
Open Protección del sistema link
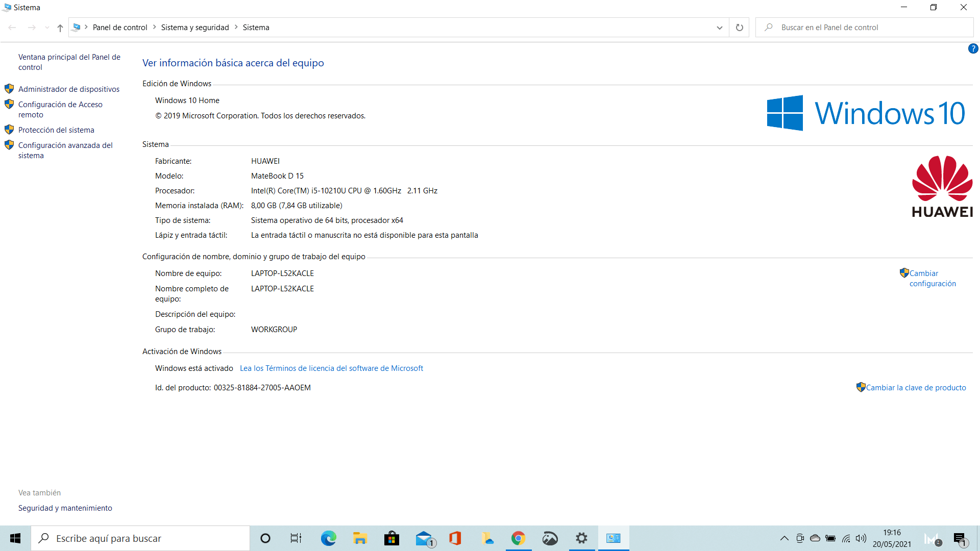[x=56, y=130]
